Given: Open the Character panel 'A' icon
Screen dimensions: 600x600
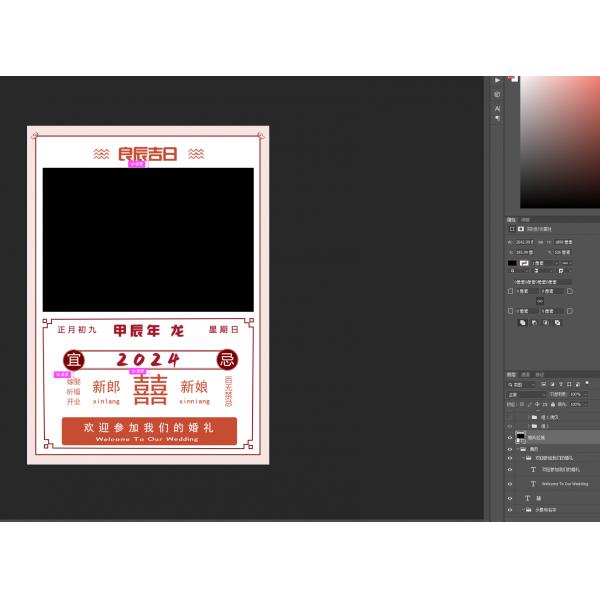Looking at the screenshot, I should coord(497,107).
